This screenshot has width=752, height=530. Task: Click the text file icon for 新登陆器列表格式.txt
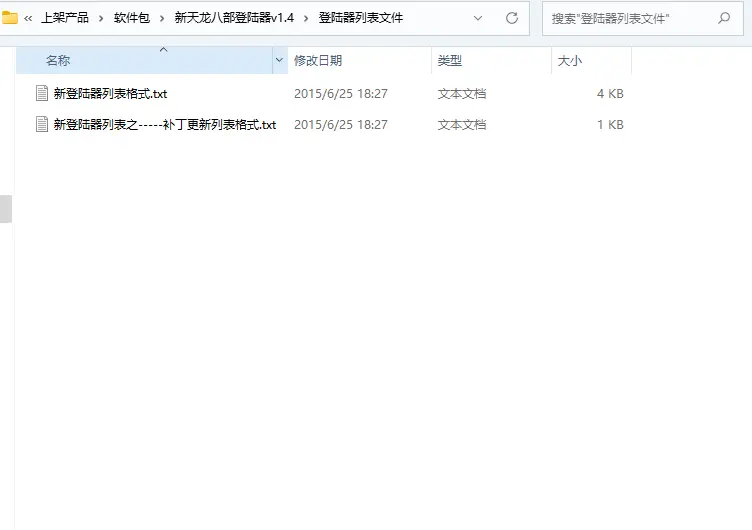(42, 94)
